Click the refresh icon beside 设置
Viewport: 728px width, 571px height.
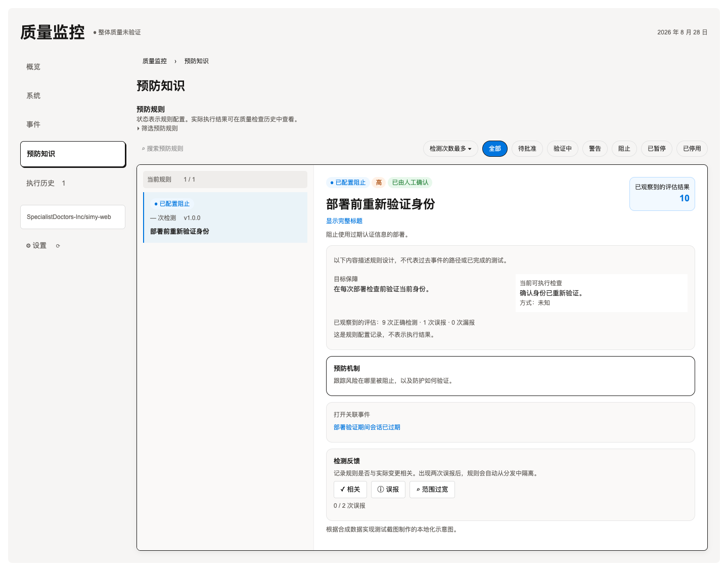tap(58, 246)
